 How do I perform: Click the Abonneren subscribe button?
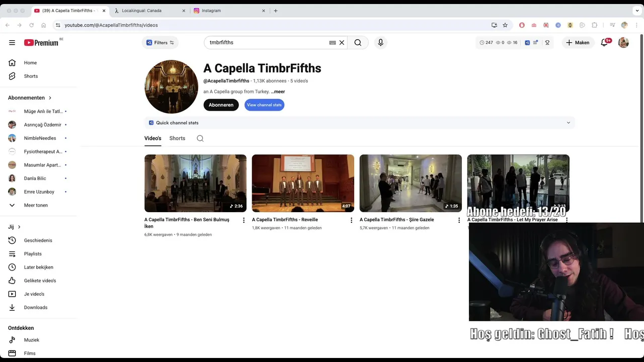click(x=221, y=105)
